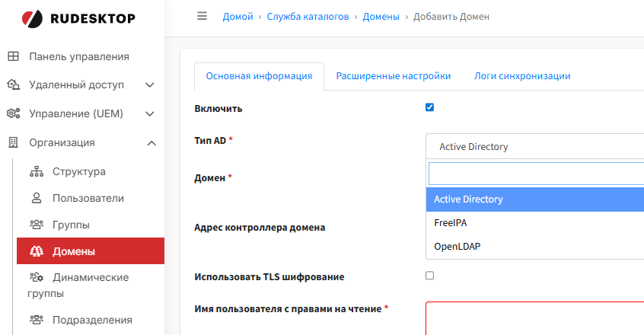Expand the Удаленный доступ chevron

click(150, 85)
